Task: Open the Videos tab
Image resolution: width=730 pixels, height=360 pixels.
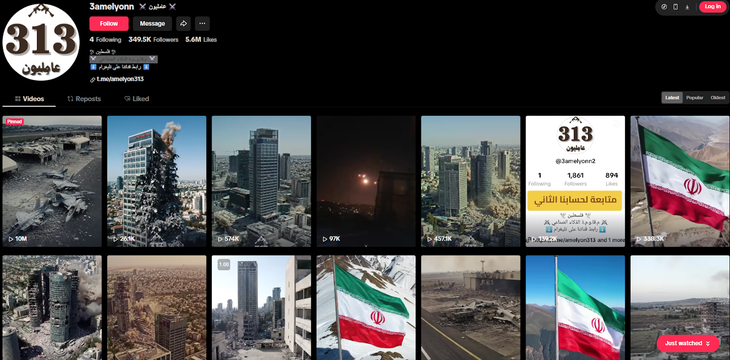Action: [29, 99]
